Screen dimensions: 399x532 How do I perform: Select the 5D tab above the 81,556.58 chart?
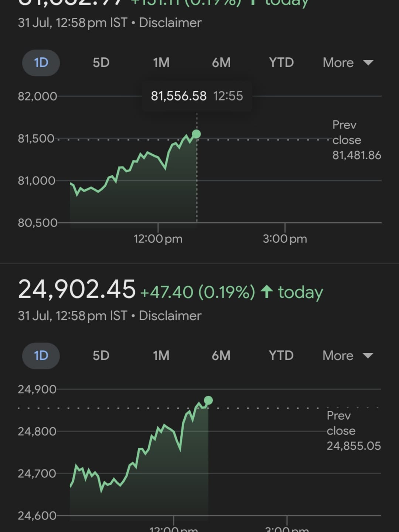(x=101, y=62)
